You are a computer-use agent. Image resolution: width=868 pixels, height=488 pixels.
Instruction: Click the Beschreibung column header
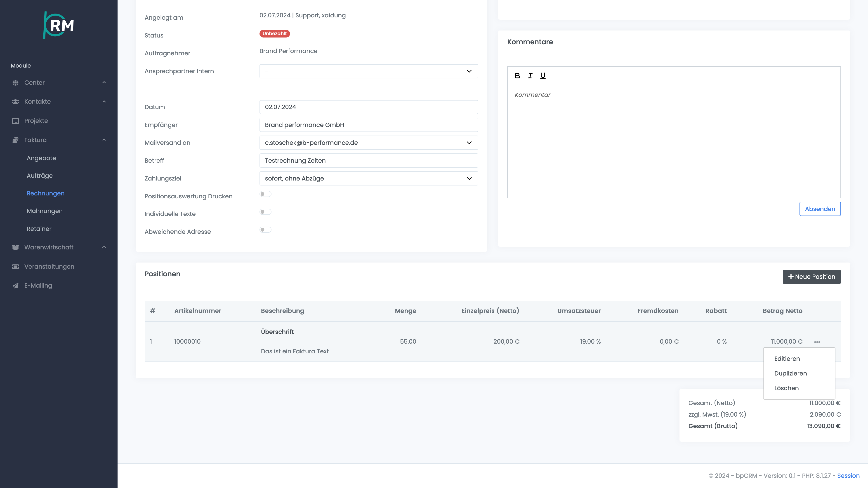tap(282, 311)
